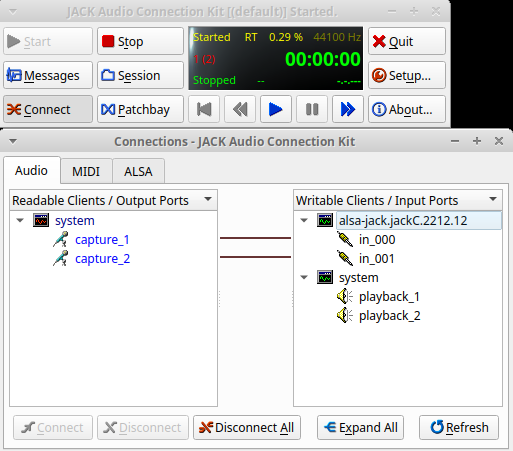Viewport: 513px width, 451px height.
Task: Click the RT realtime indicator in status display
Action: point(251,37)
